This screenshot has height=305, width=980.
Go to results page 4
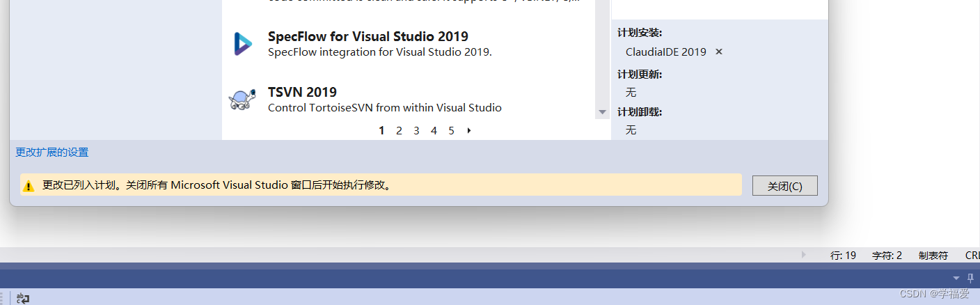click(434, 130)
